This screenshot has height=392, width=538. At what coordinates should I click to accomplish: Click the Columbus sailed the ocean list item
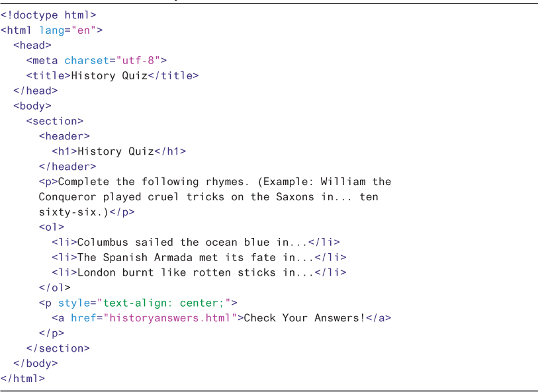pos(196,243)
